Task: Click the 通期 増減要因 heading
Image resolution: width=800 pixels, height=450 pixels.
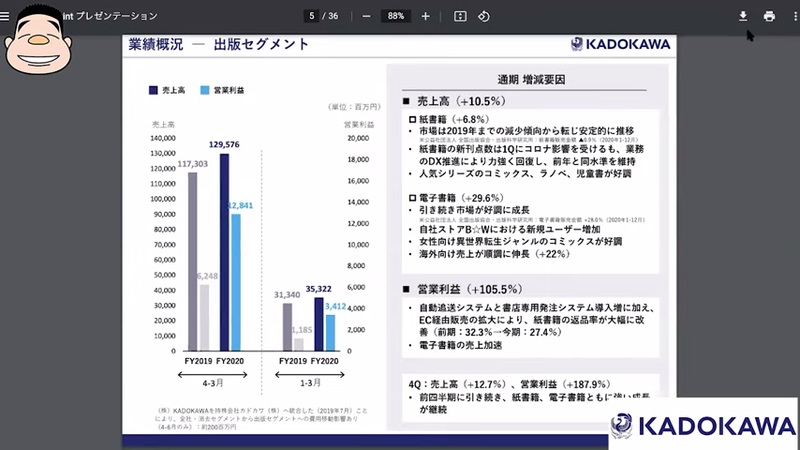Action: (x=531, y=79)
